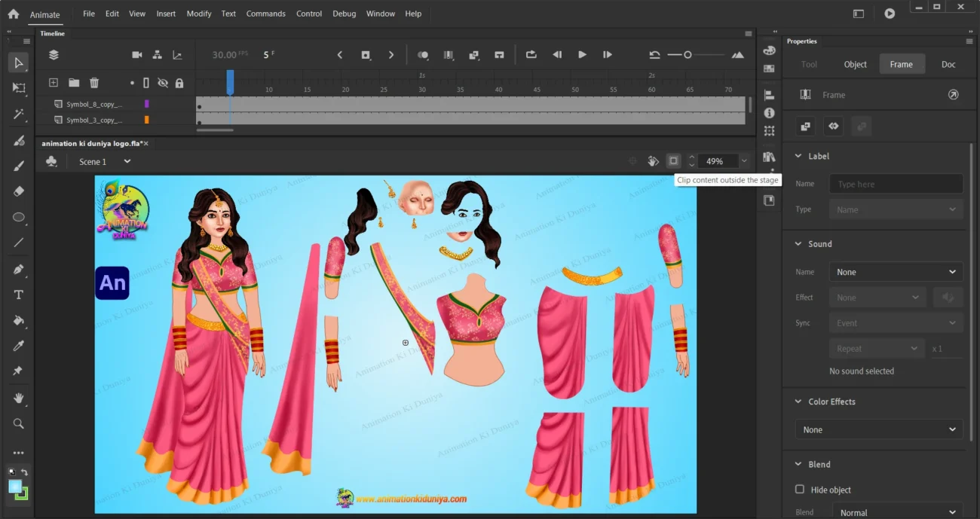The height and width of the screenshot is (519, 980).
Task: Toggle visibility for all layers
Action: [162, 83]
